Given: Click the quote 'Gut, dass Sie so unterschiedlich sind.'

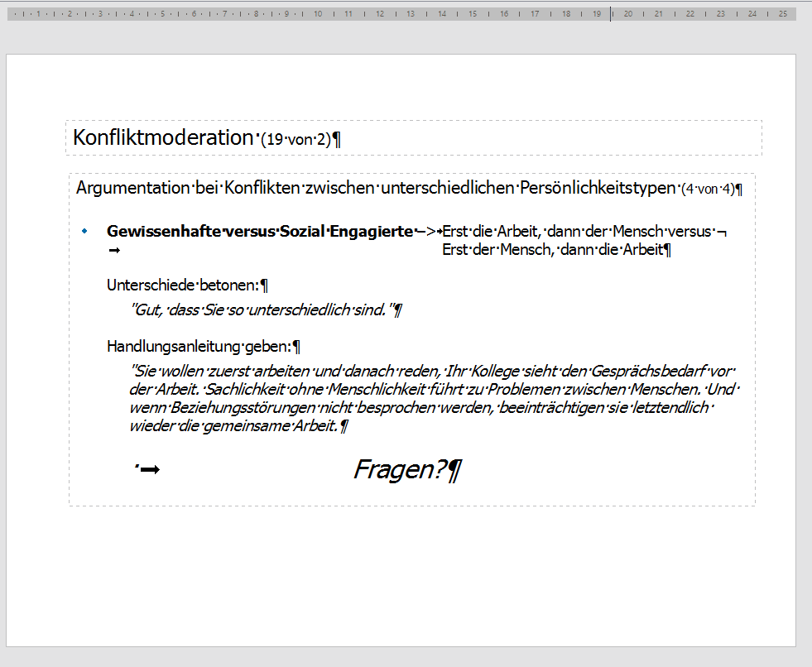Looking at the screenshot, I should coord(260,310).
